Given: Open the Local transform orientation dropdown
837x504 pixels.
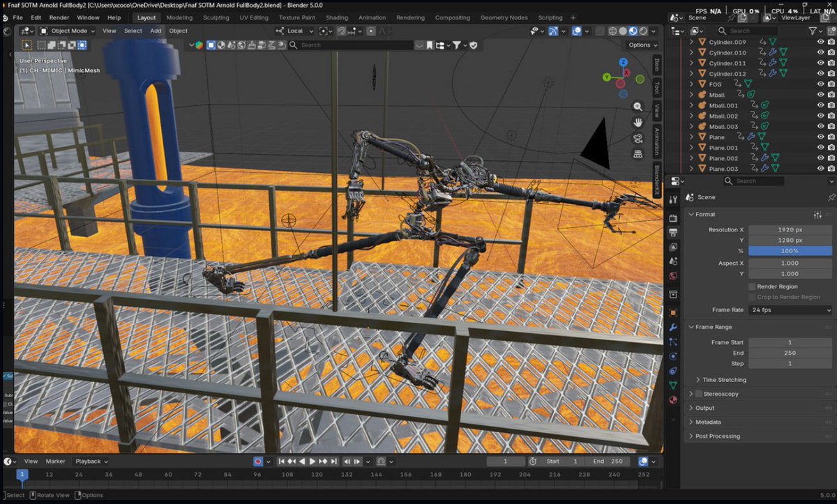Looking at the screenshot, I should 295,31.
